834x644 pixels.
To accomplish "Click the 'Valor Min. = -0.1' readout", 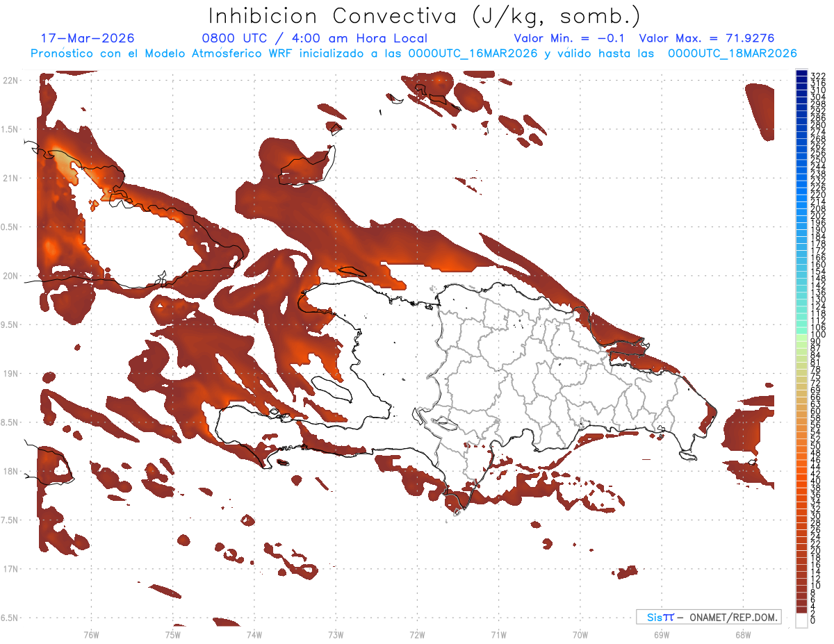I will point(570,38).
